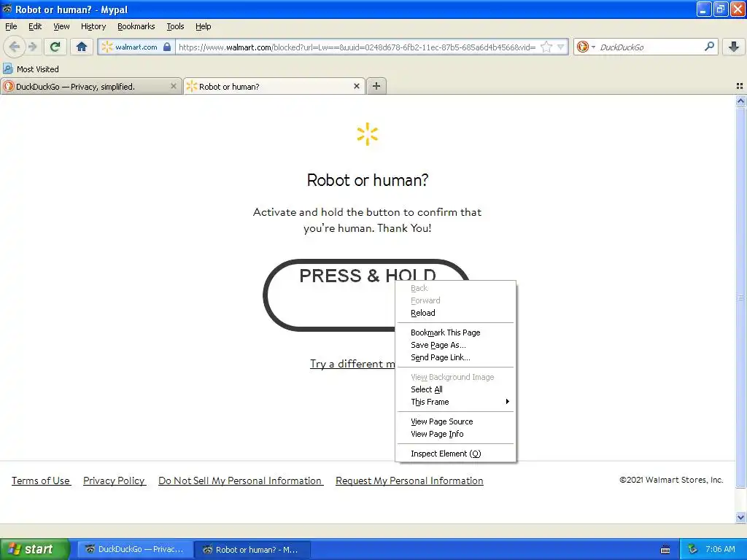Viewport: 747px width, 560px height.
Task: Click the Back navigation arrow button
Action: click(x=14, y=47)
